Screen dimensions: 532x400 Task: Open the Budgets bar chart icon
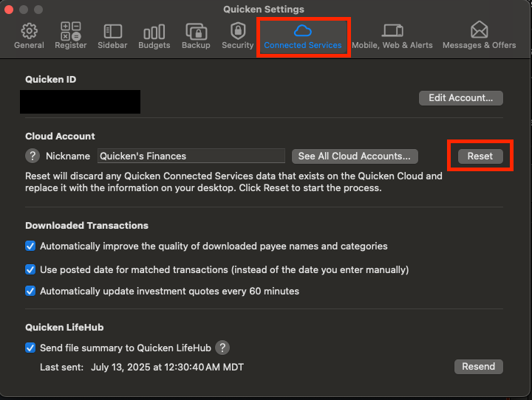point(154,32)
